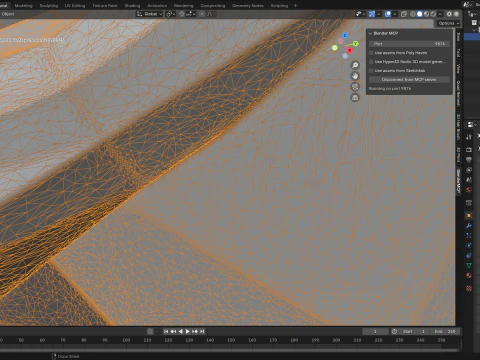Viewport: 480px width, 360px height.
Task: Add a new workspace with plus button
Action: (x=295, y=6)
